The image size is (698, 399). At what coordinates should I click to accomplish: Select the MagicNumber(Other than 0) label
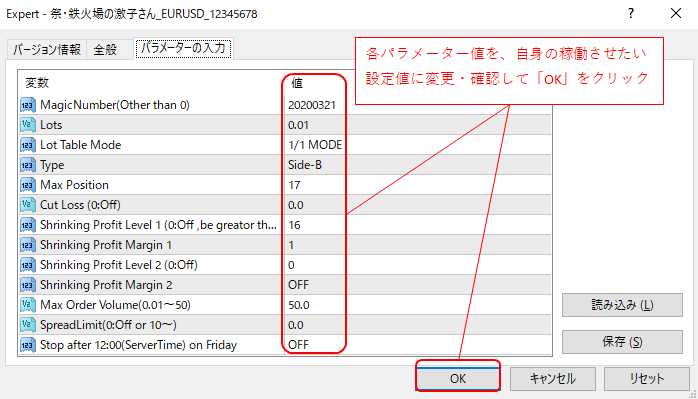pos(115,105)
